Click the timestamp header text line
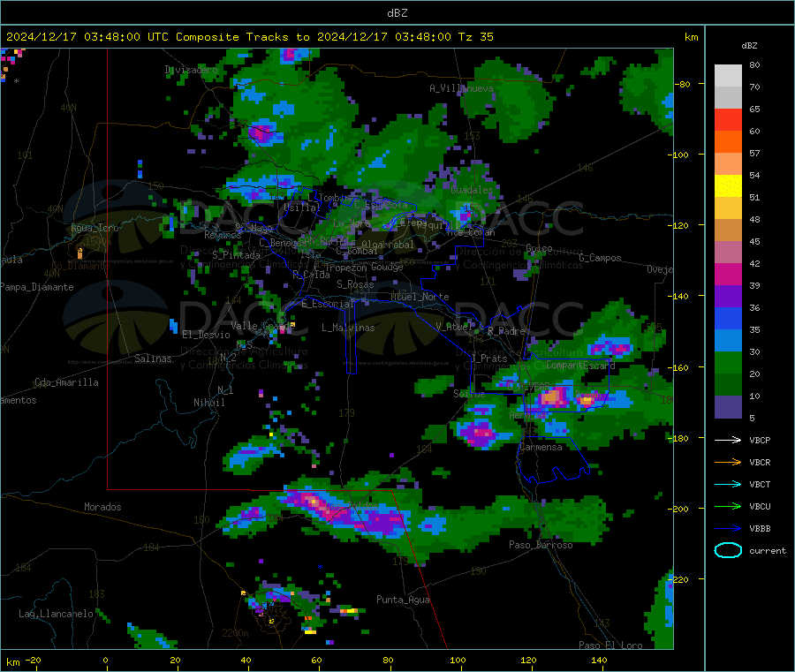The image size is (795, 672). click(x=250, y=37)
